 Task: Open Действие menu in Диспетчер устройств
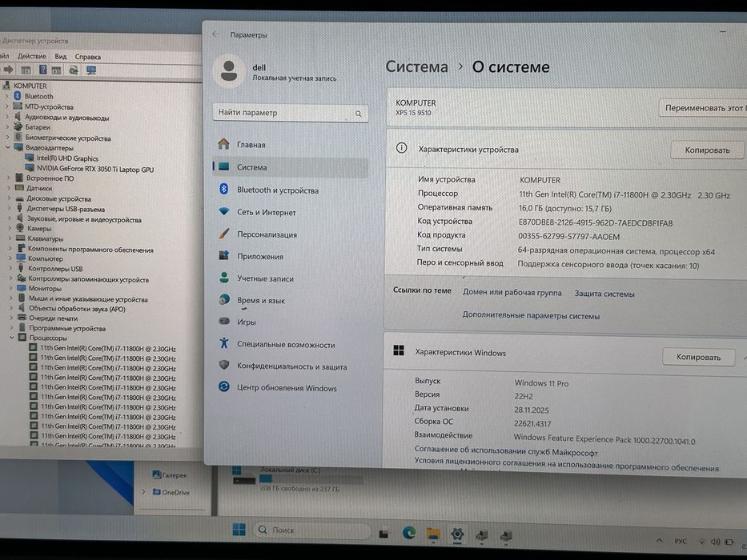click(x=32, y=56)
